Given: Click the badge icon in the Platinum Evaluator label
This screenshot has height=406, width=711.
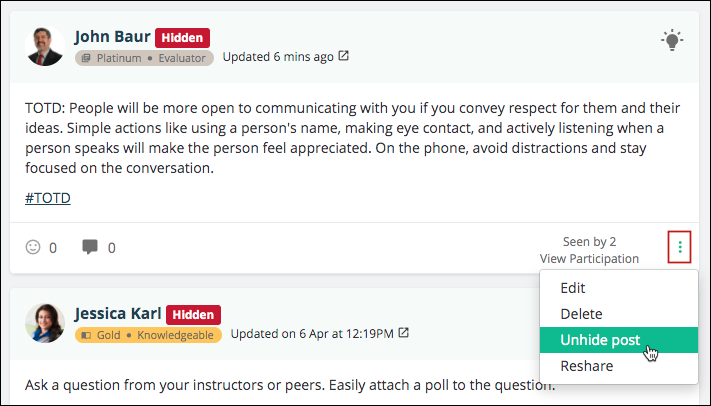Looking at the screenshot, I should [x=86, y=59].
